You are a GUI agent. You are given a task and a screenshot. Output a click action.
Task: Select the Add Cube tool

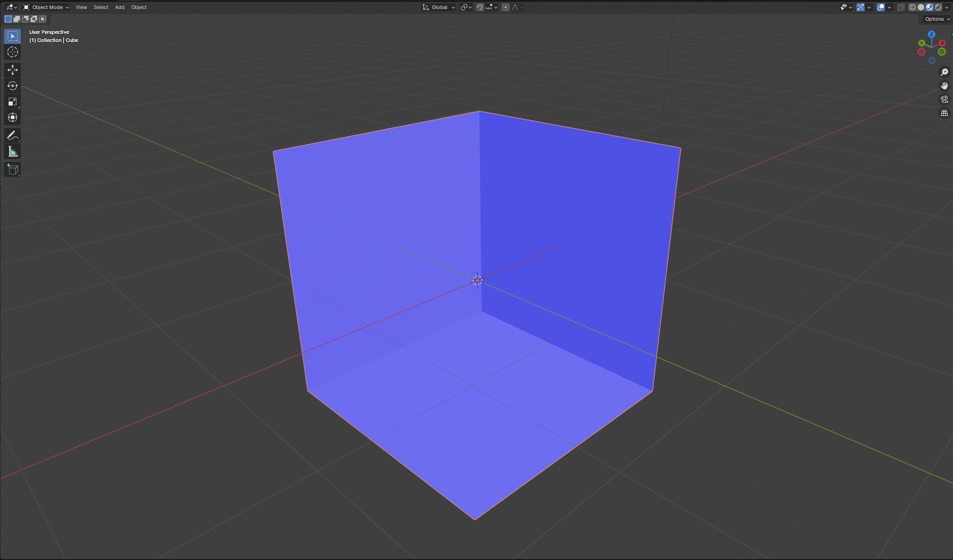click(12, 169)
